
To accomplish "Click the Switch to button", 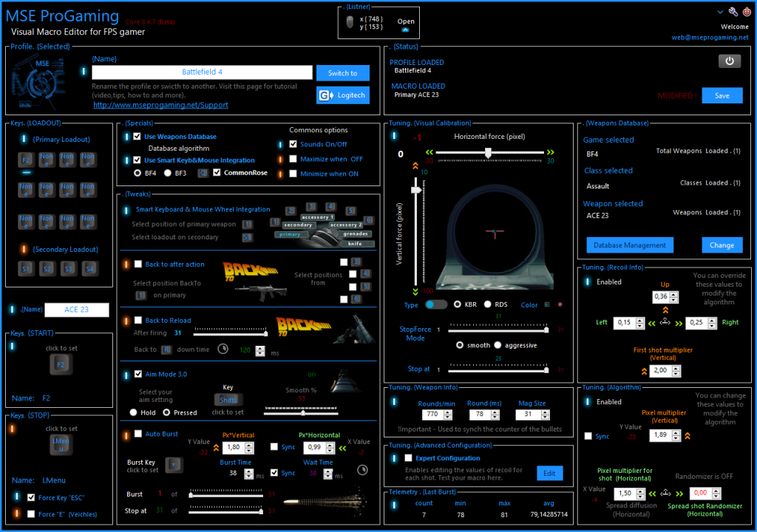I will coord(343,73).
